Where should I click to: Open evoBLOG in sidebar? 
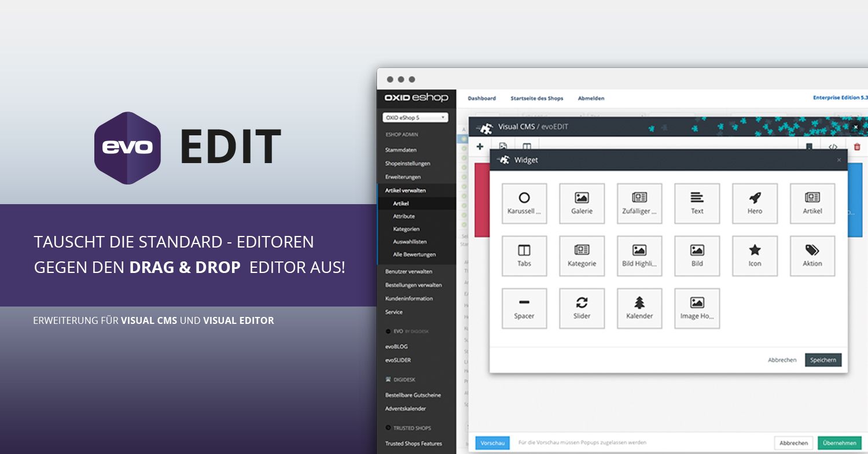click(x=396, y=346)
